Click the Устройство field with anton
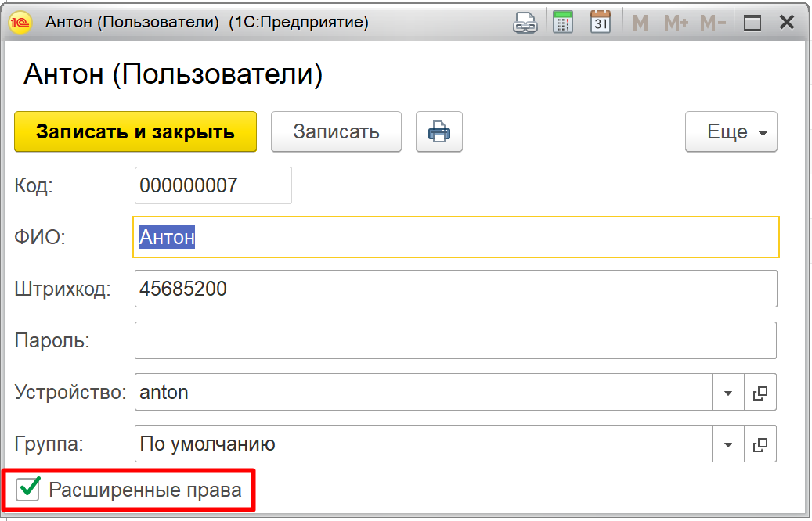 coord(423,392)
